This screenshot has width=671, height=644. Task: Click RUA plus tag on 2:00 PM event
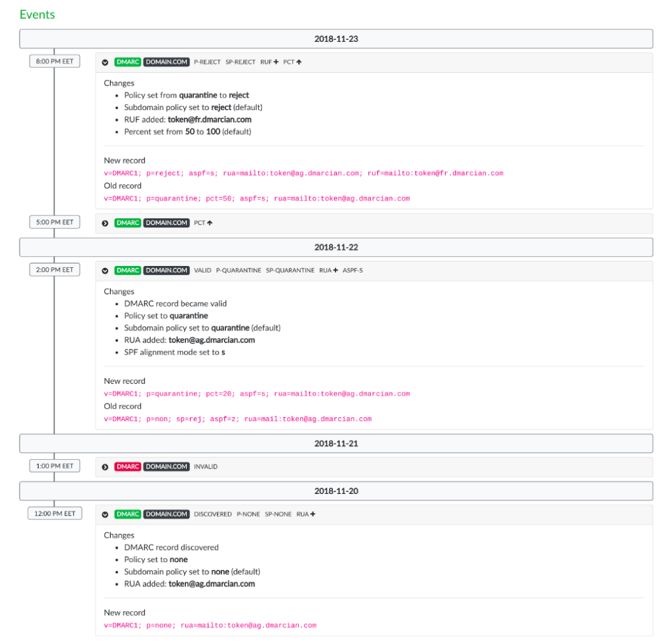click(x=329, y=271)
